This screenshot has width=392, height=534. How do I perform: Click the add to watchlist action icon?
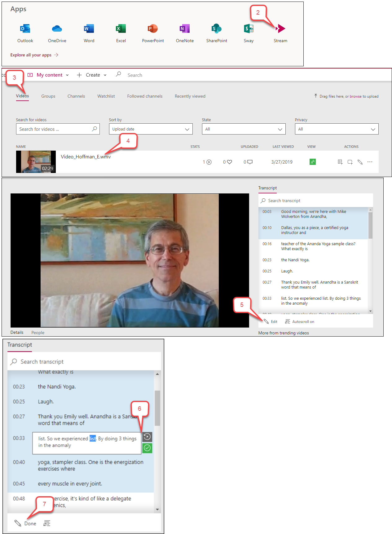[340, 162]
